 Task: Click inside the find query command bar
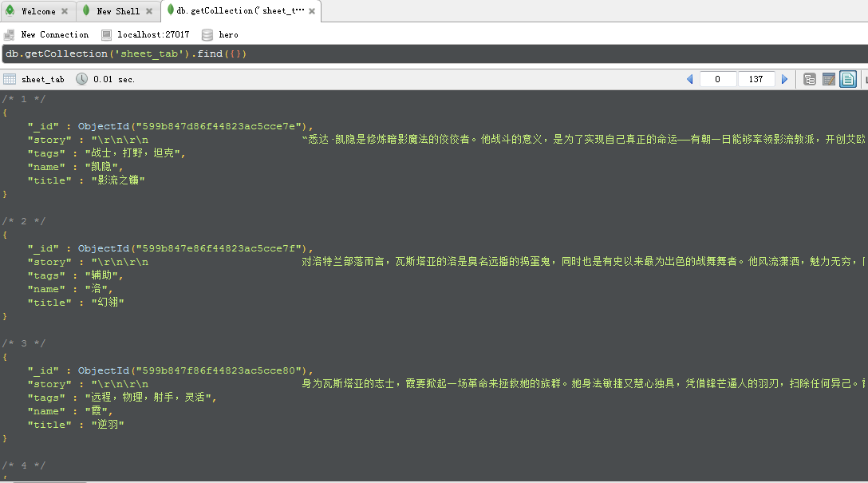click(319, 53)
